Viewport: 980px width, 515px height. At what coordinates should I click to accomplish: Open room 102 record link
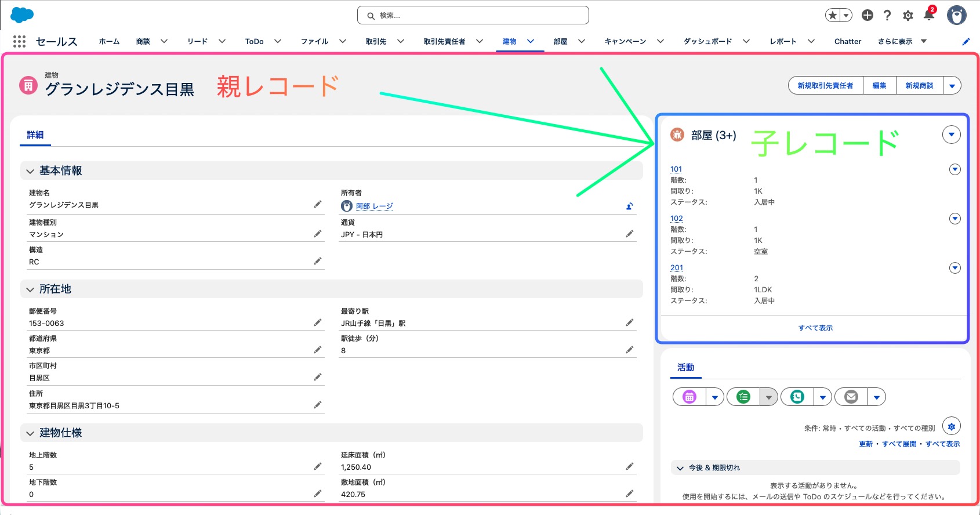click(x=676, y=219)
